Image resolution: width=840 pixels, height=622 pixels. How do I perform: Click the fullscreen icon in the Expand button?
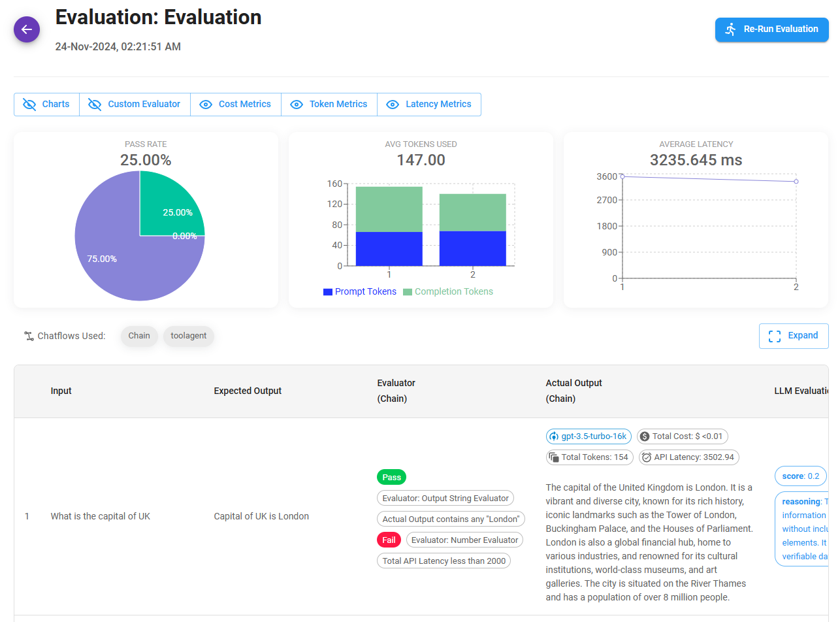point(775,336)
